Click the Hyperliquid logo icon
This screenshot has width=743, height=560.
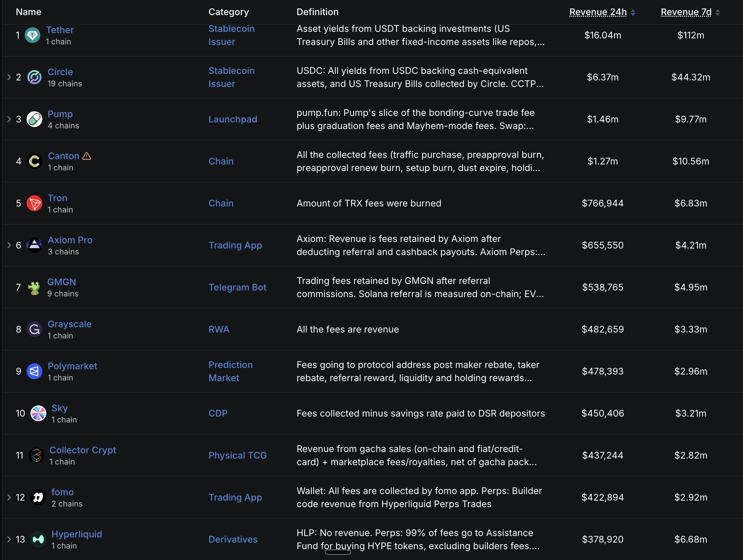pyautogui.click(x=38, y=539)
